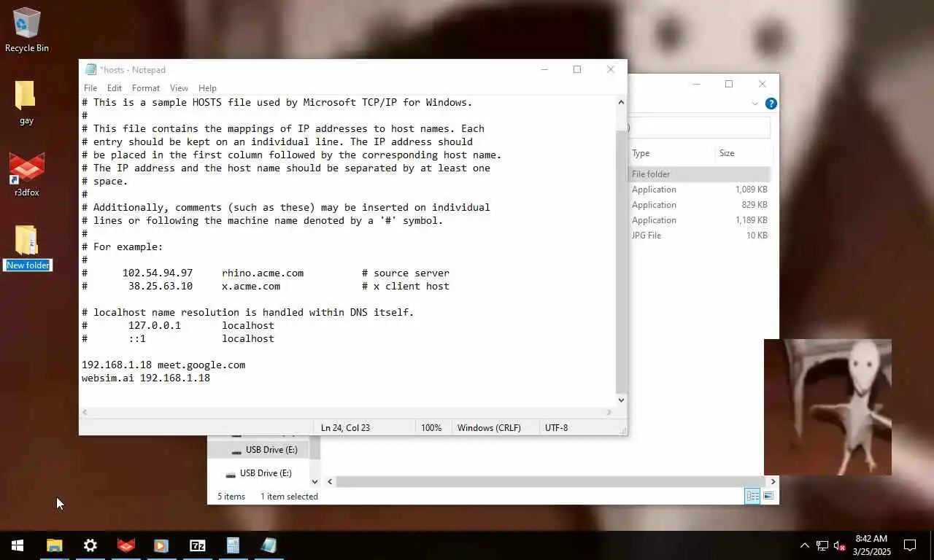Click 'Windows (CRLF)' status bar entry
This screenshot has height=560, width=934.
coord(489,428)
